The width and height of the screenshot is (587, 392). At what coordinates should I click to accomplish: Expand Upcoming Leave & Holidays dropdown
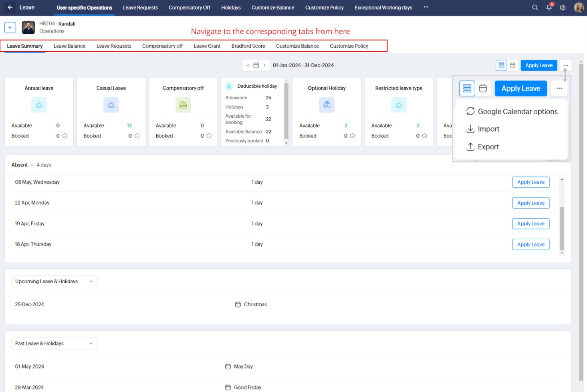[54, 281]
